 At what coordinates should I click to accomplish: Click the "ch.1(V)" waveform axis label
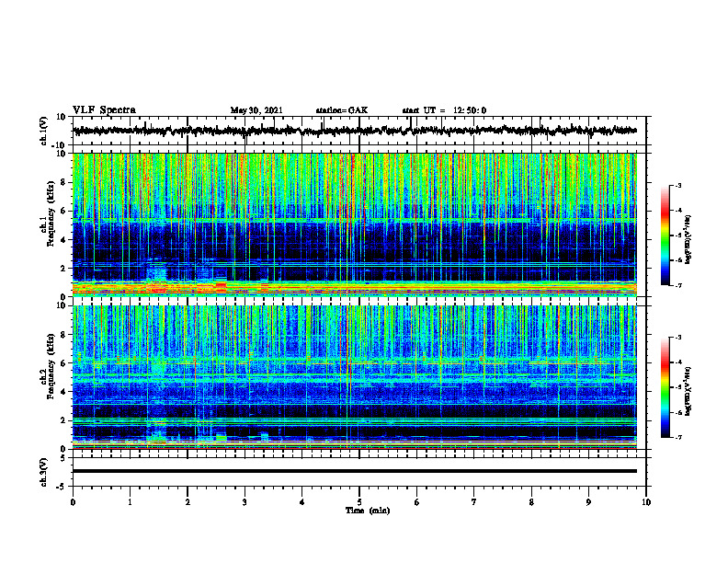point(44,131)
